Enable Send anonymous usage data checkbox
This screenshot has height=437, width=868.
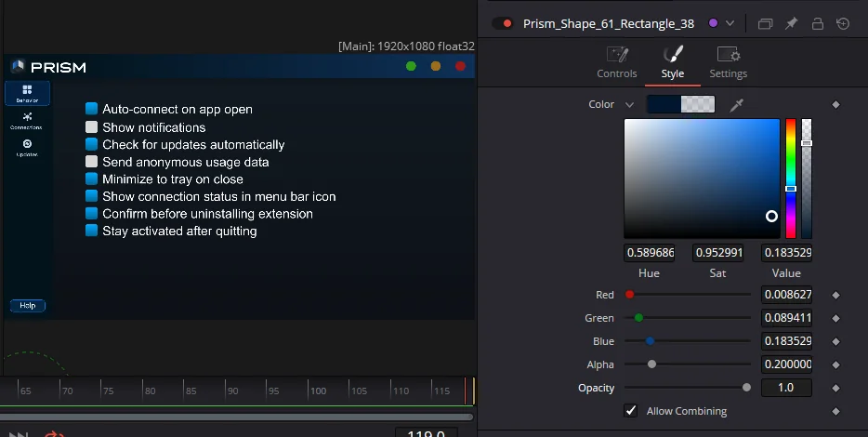click(91, 162)
